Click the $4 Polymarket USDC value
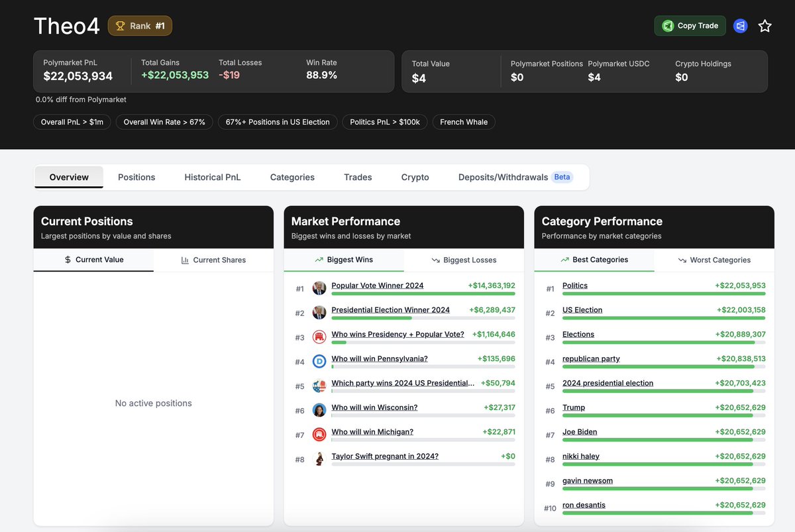The width and height of the screenshot is (795, 532). click(x=594, y=78)
